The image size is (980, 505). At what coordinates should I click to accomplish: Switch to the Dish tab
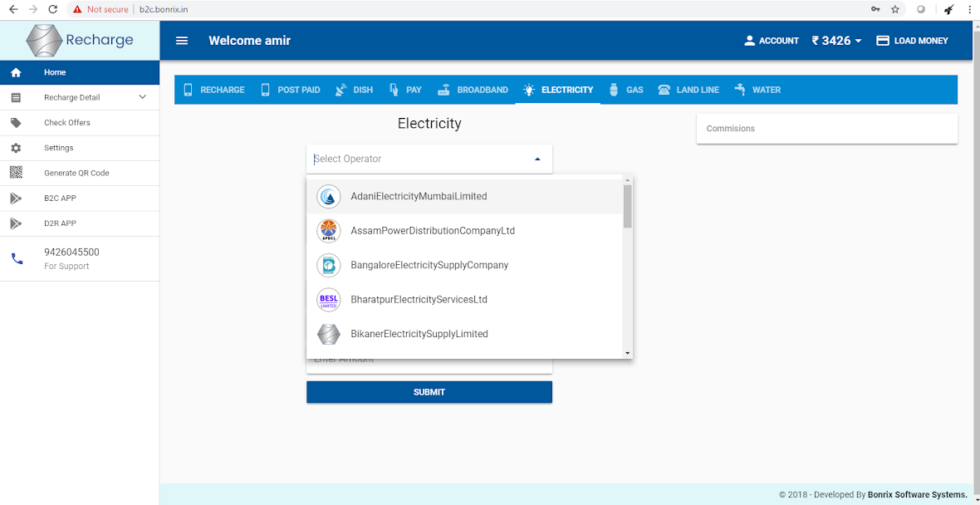354,90
